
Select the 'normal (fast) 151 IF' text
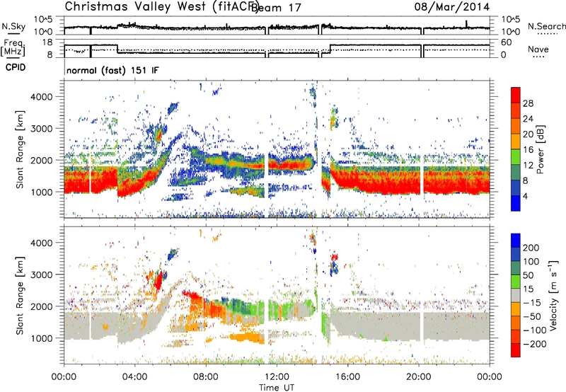(112, 70)
